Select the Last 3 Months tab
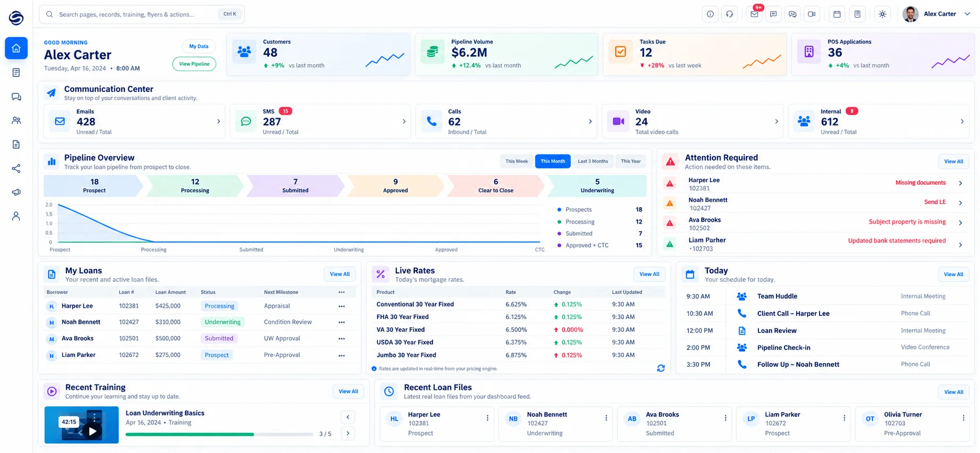 coord(593,161)
